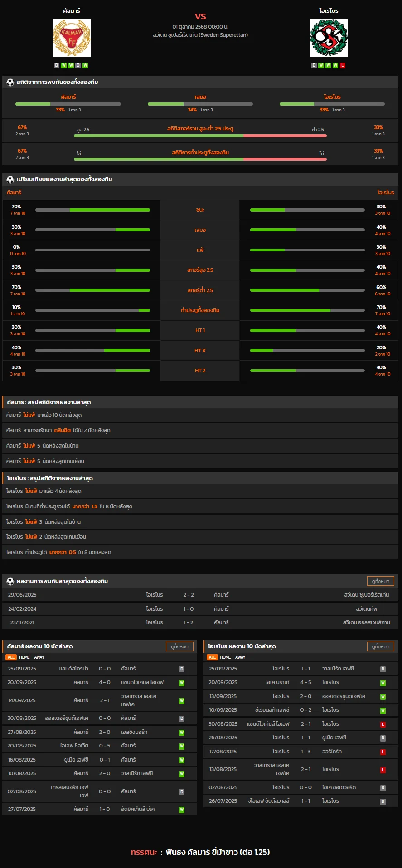
Task: Select ALL filter in Örebro last 10 matches
Action: pos(212,657)
